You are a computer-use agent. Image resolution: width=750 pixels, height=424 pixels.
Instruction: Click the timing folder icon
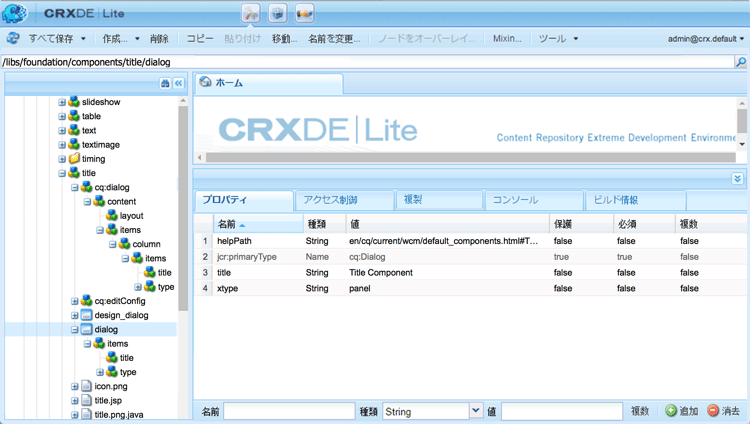(74, 158)
